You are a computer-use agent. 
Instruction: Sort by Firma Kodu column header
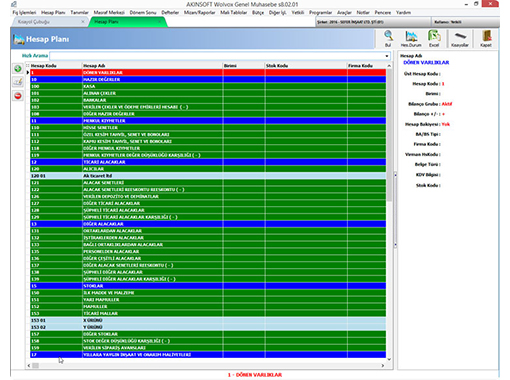pyautogui.click(x=366, y=66)
